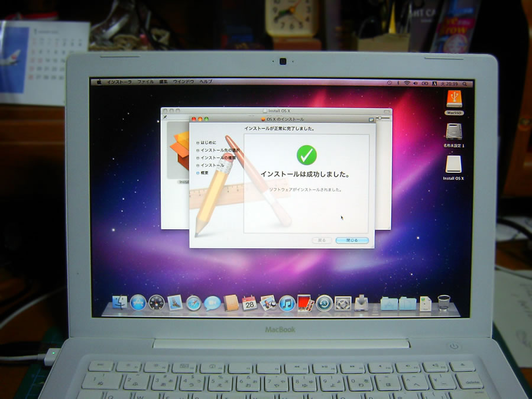
Task: Minimize the OS X のインストール window with the yellow button
Action: (200, 119)
